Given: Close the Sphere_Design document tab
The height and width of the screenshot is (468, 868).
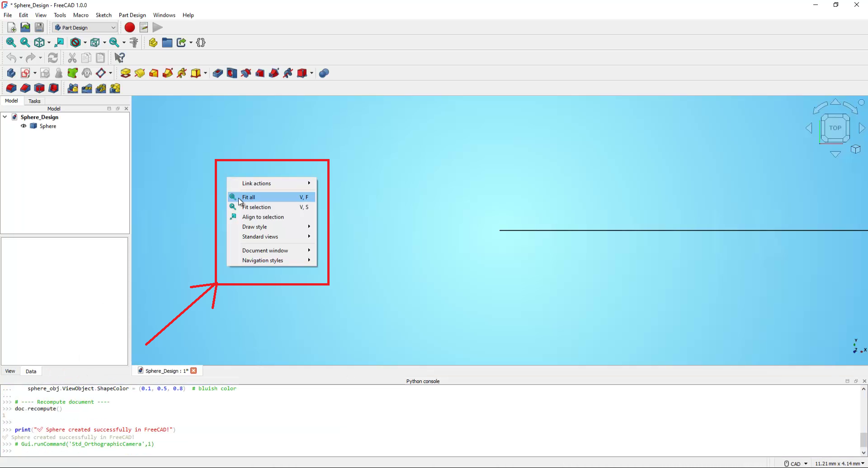Looking at the screenshot, I should click(194, 371).
